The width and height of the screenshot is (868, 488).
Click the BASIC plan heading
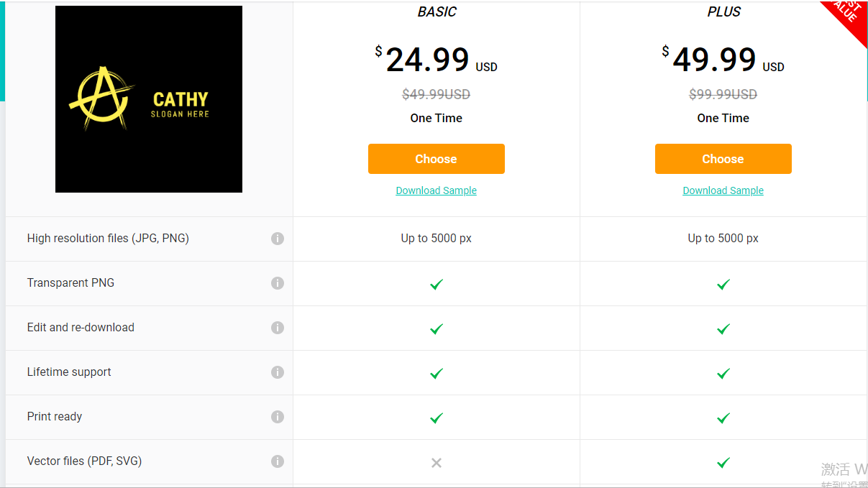click(x=437, y=12)
